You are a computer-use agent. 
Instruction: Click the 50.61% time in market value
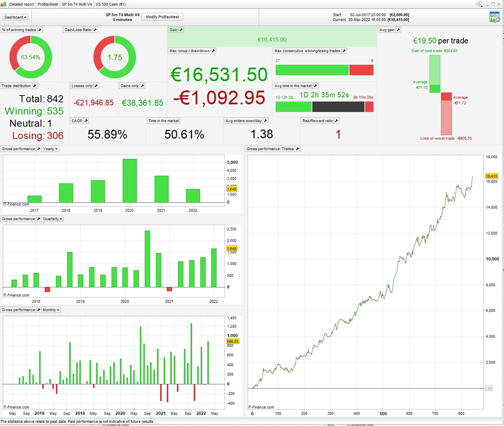point(184,134)
